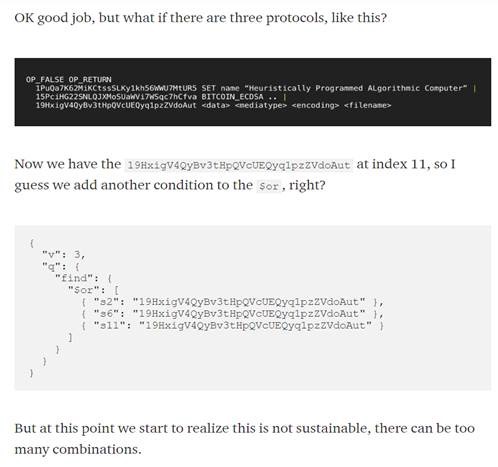This screenshot has width=498, height=467.
Task: Click the inline $or code snippet
Action: [269, 186]
